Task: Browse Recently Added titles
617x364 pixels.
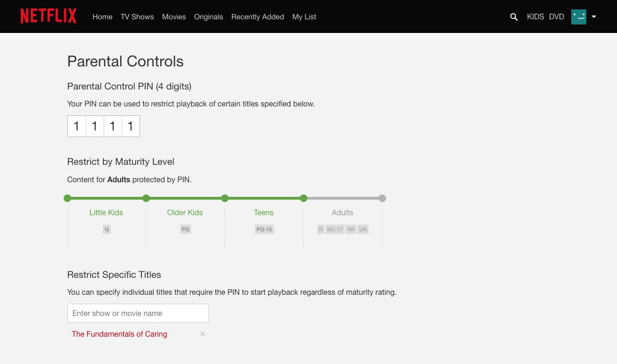Action: [257, 17]
